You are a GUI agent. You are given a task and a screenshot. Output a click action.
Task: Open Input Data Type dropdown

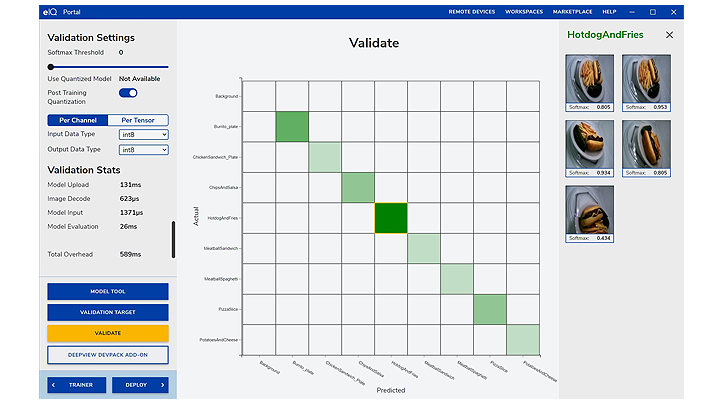143,134
